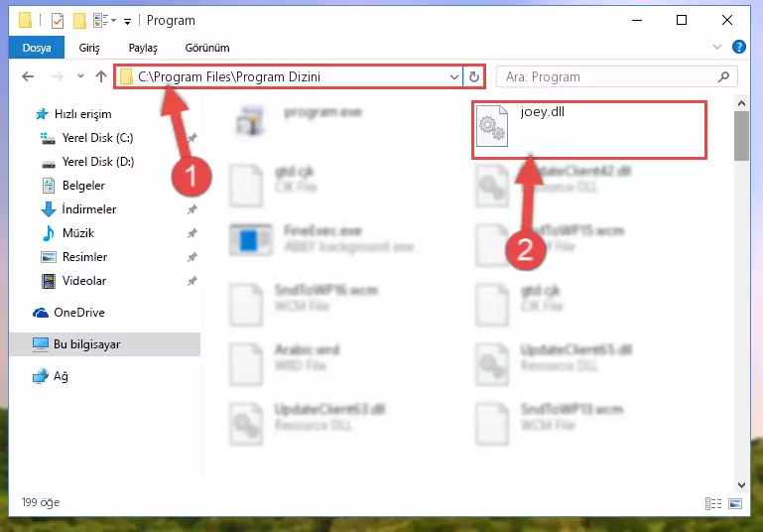
Task: Refresh the current folder view
Action: 474,76
